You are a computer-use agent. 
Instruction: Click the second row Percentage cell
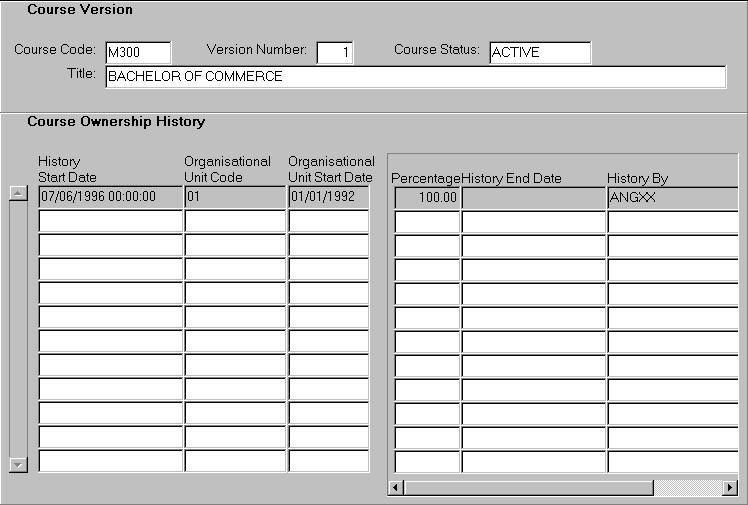[x=426, y=221]
